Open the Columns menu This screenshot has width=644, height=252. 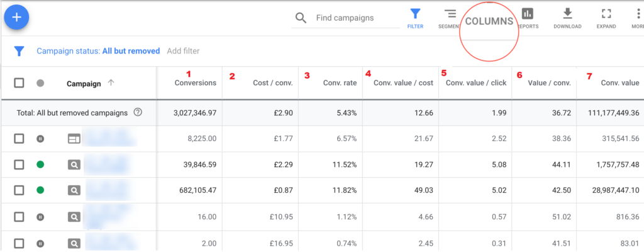coord(489,21)
